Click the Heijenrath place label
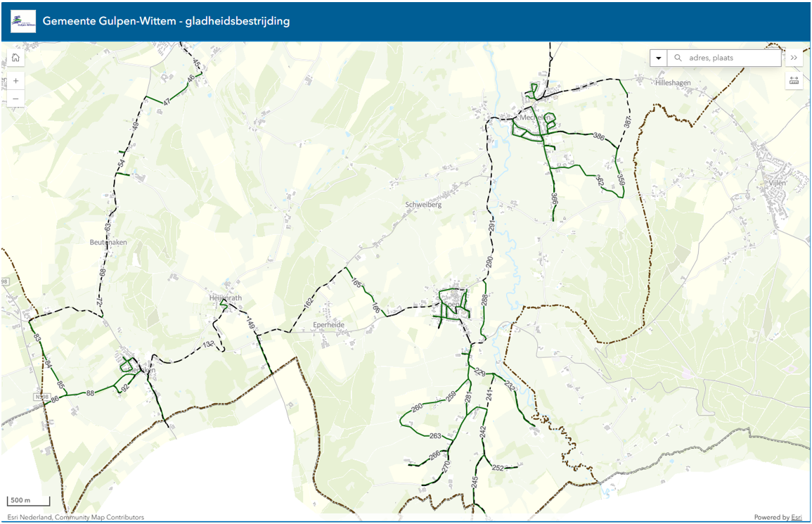812x524 pixels. tap(225, 298)
